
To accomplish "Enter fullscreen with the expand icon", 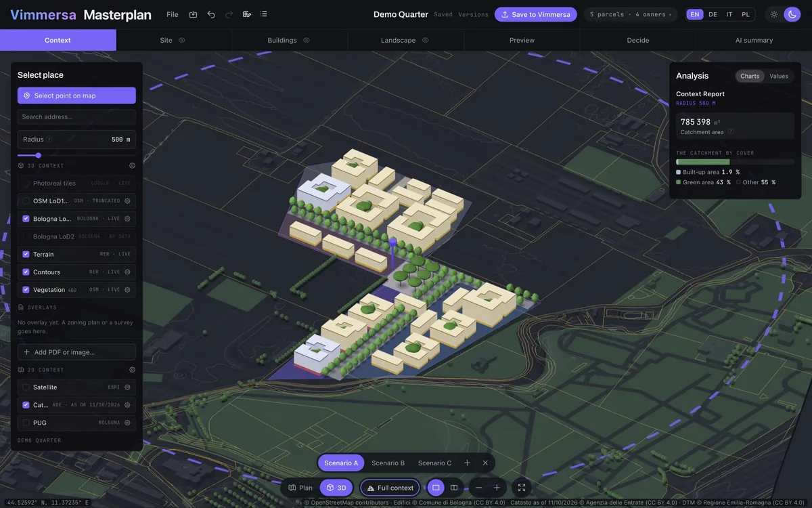I will 522,488.
